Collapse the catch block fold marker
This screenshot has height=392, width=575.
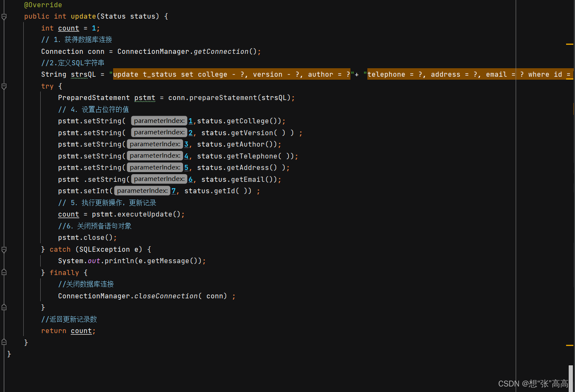[4, 250]
